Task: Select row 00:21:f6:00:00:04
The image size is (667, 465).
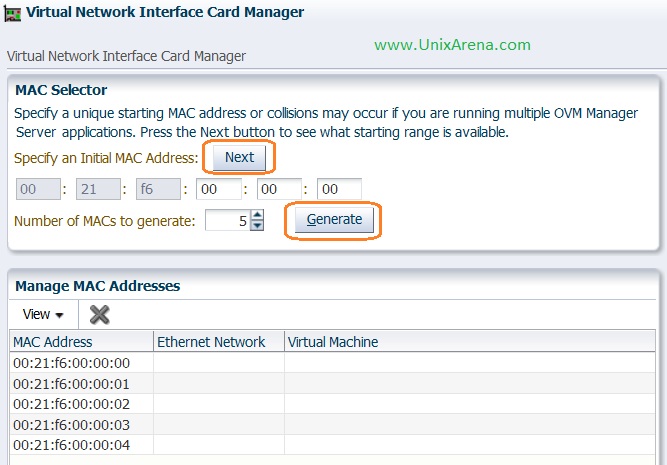Action: click(x=332, y=445)
